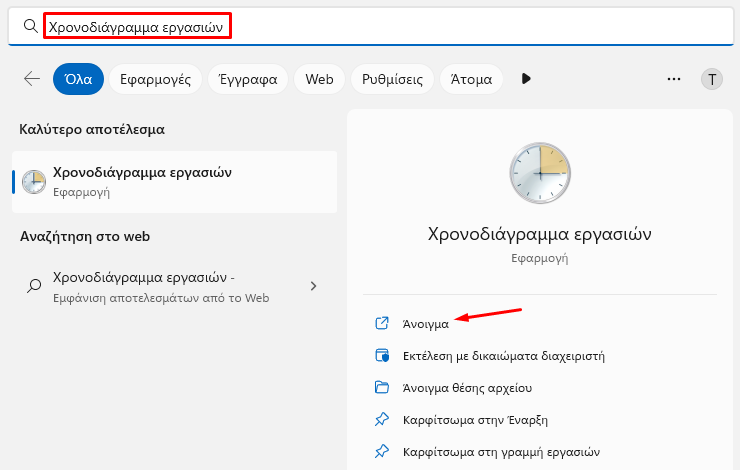Click the admin shield icon
This screenshot has width=740, height=470.
382,355
